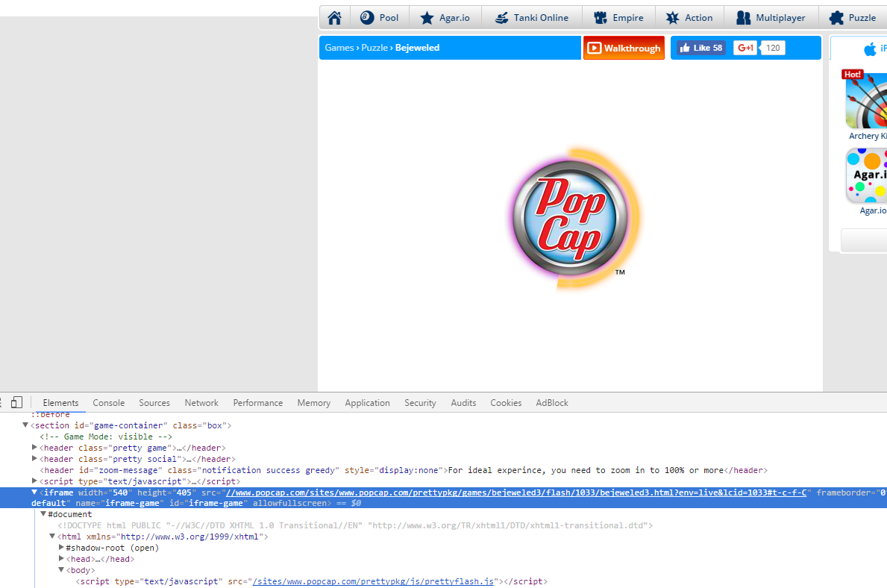Viewport: 887px width, 588px height.
Task: Switch to the Console tab
Action: coord(109,403)
